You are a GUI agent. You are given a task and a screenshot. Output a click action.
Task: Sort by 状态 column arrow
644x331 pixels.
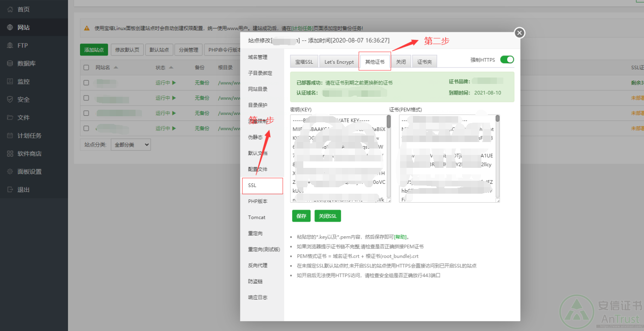171,68
